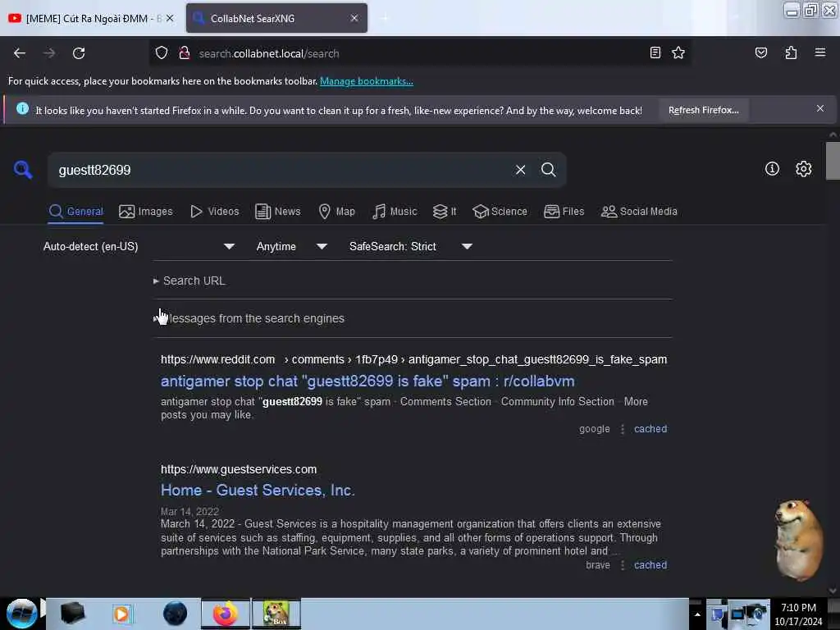Image resolution: width=840 pixels, height=630 pixels.
Task: Open the three-dot menu on the Reddit result
Action: (622, 429)
